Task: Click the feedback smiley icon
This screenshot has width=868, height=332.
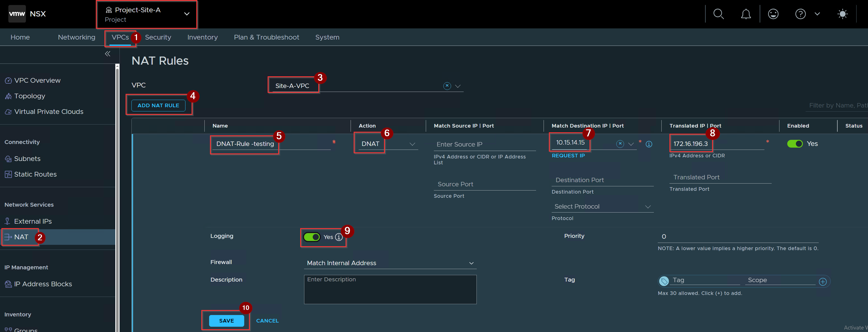Action: tap(773, 14)
